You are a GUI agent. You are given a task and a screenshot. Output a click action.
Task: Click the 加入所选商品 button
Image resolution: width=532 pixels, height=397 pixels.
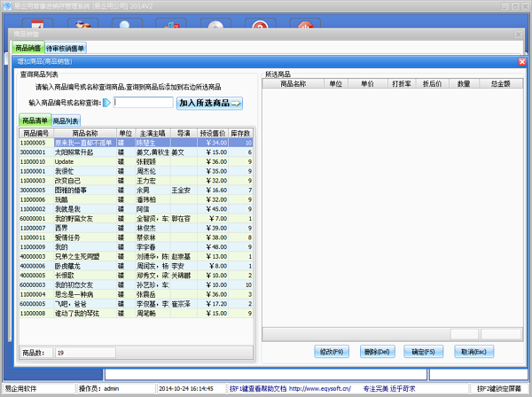pos(209,103)
